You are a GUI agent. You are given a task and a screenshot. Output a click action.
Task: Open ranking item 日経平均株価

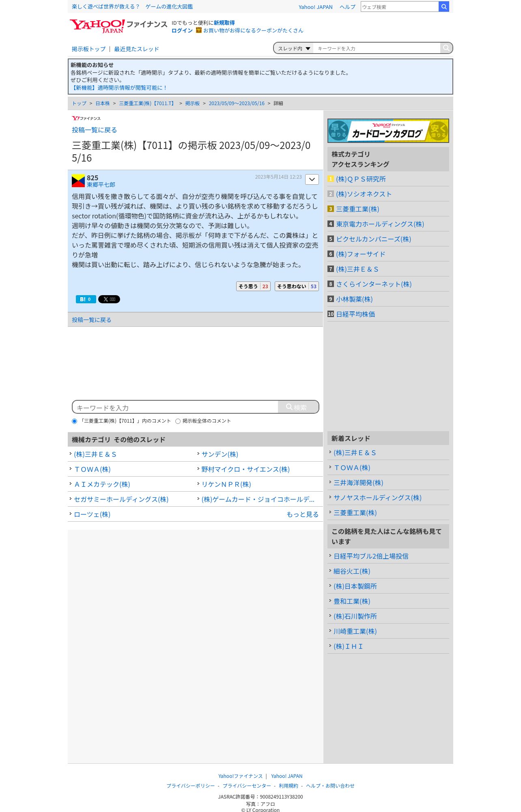pyautogui.click(x=355, y=314)
